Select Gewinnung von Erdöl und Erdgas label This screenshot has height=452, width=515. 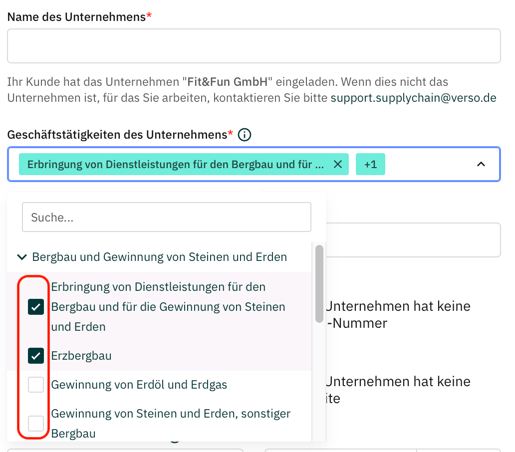click(139, 385)
